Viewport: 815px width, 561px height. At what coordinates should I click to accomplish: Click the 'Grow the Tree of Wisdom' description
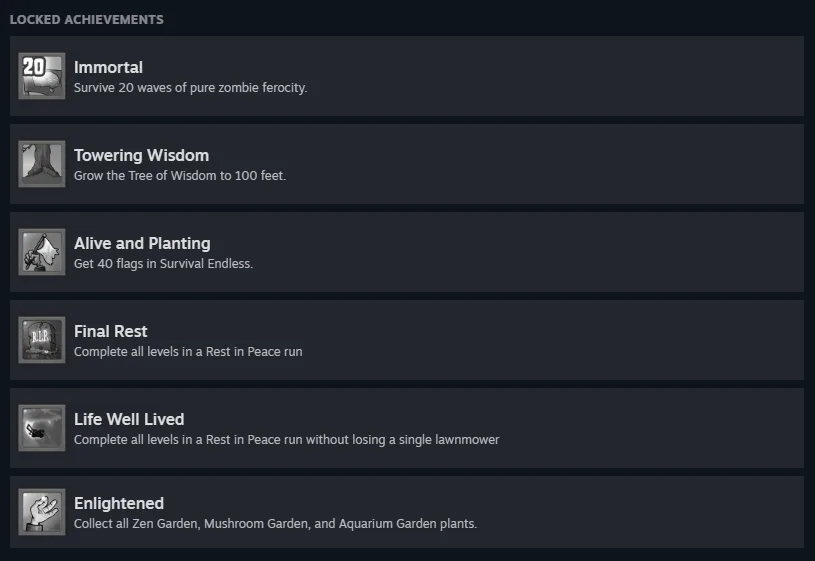pyautogui.click(x=180, y=176)
